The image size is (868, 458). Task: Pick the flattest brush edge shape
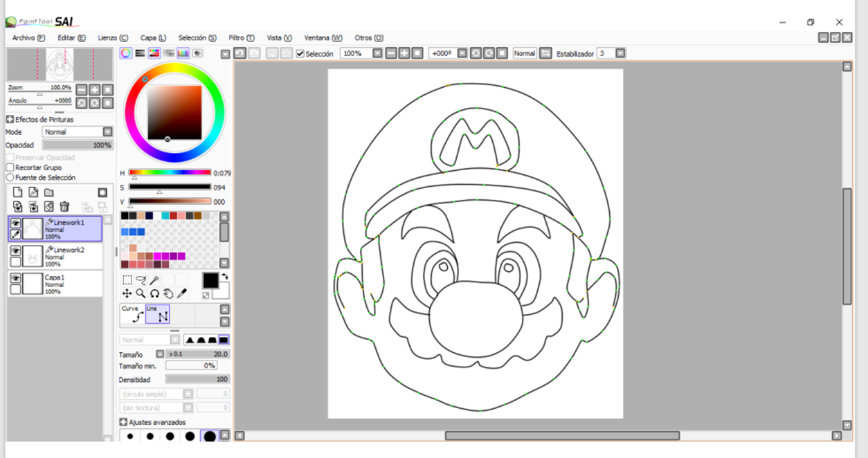(224, 340)
